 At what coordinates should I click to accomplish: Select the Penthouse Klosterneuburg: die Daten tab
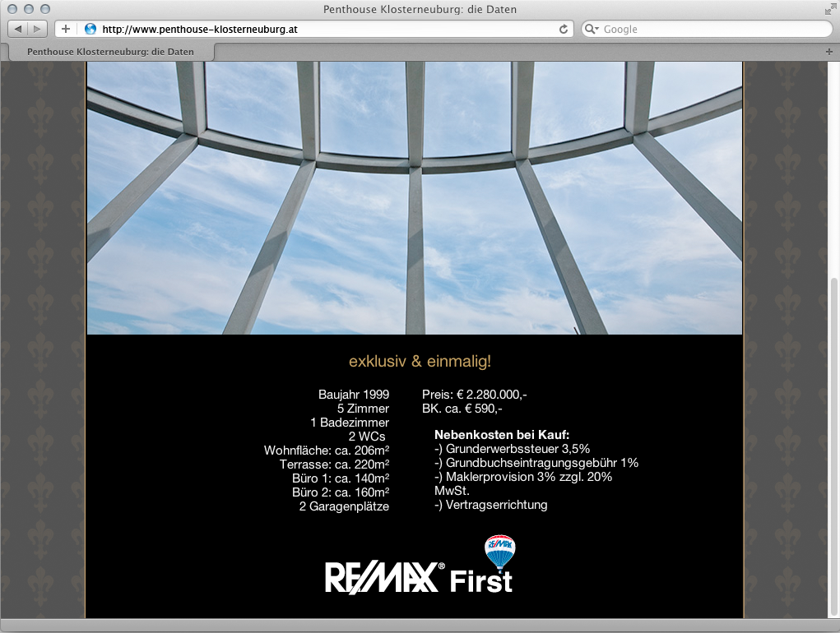[110, 52]
